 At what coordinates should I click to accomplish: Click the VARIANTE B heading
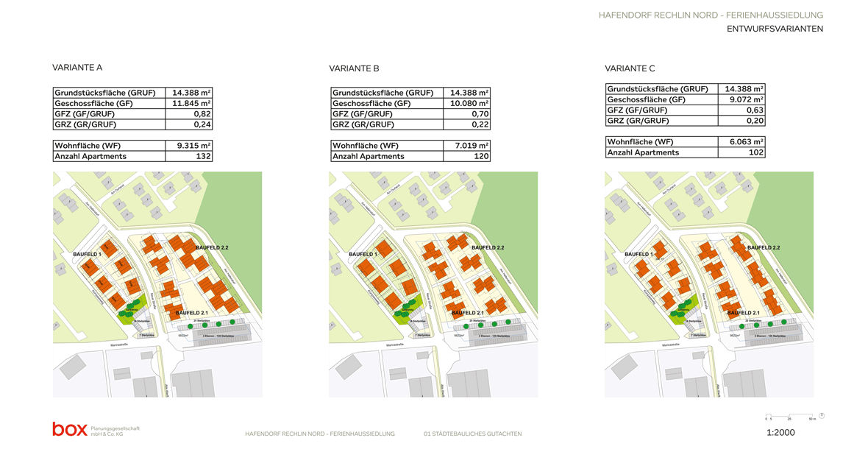point(354,68)
